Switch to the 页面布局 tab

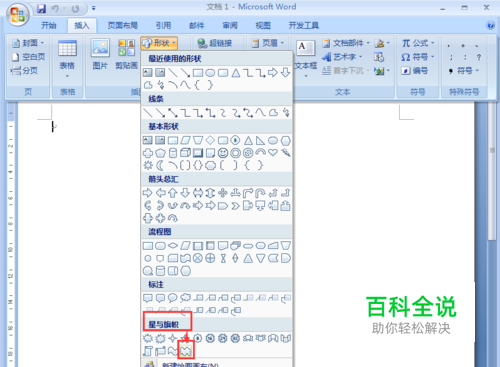122,25
